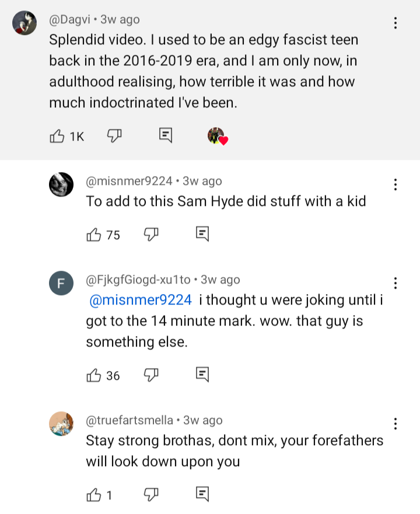Like the @misnmer9224 comment

[93, 235]
